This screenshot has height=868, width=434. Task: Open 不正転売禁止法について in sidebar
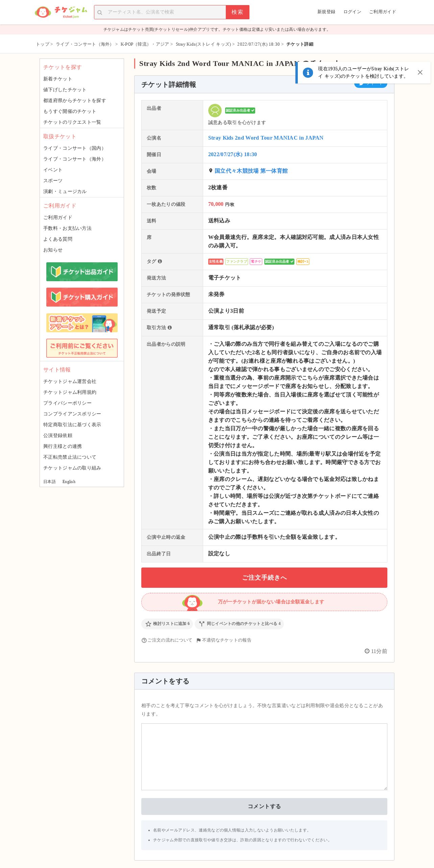(70, 457)
